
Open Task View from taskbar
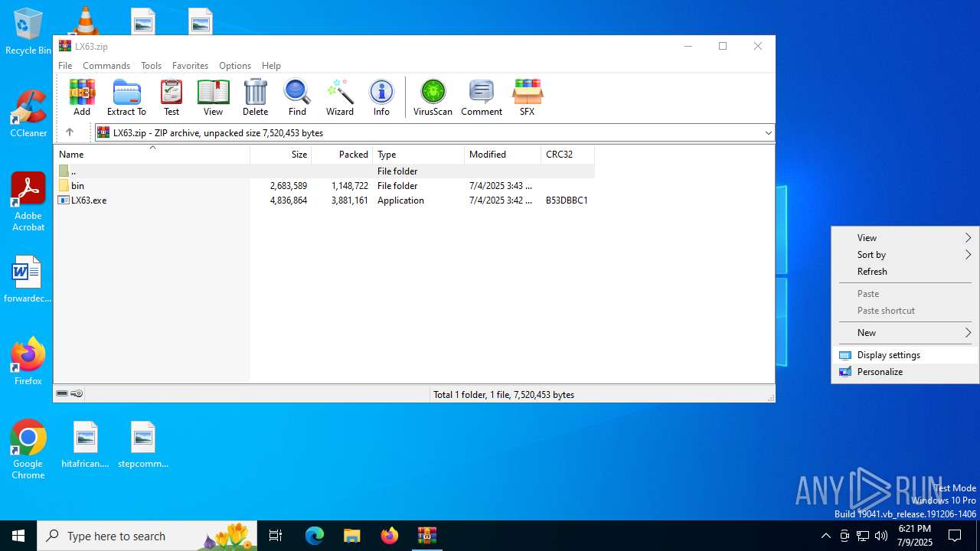pos(276,536)
